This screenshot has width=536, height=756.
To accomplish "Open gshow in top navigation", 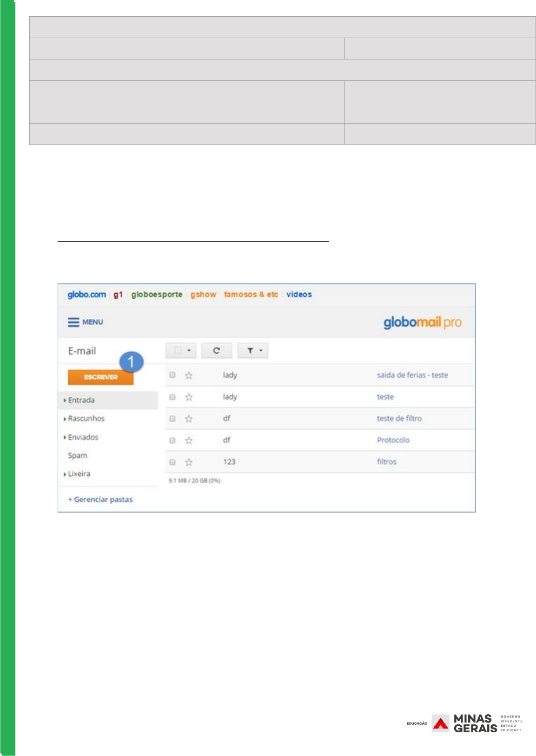I will point(203,295).
